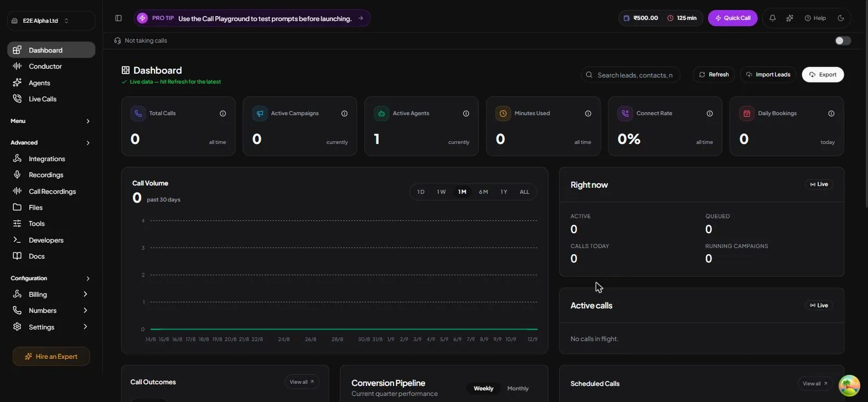Select the 1D call volume range
The image size is (868, 402).
(x=421, y=192)
